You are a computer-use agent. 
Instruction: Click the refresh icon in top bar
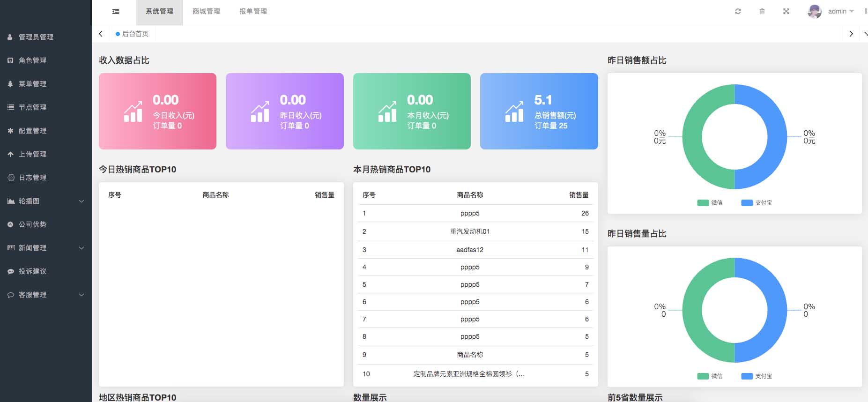coord(738,12)
